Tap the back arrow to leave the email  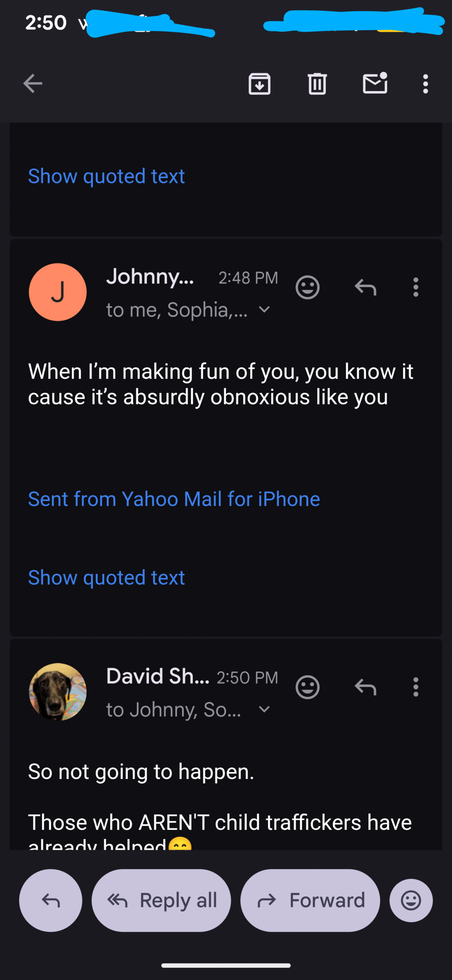pos(33,83)
